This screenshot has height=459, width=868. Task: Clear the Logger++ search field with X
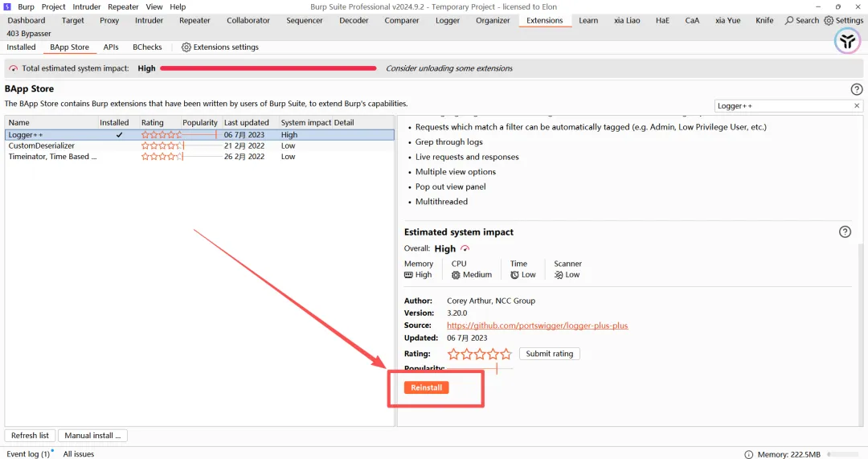857,106
